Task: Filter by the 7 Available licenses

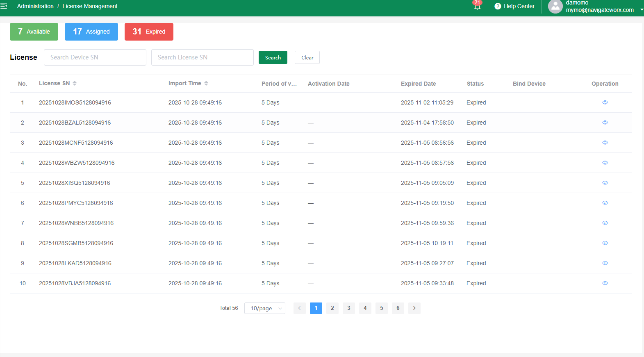Action: (34, 32)
